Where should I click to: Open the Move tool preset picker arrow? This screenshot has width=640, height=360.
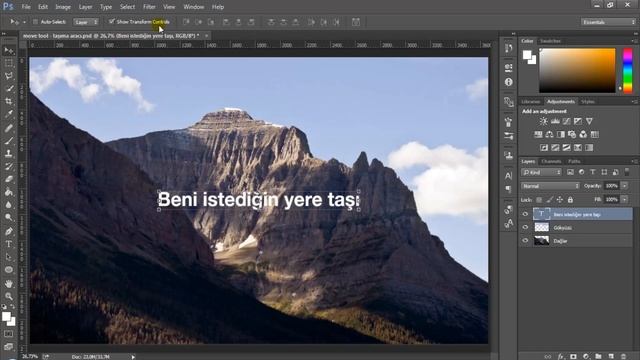[24, 22]
